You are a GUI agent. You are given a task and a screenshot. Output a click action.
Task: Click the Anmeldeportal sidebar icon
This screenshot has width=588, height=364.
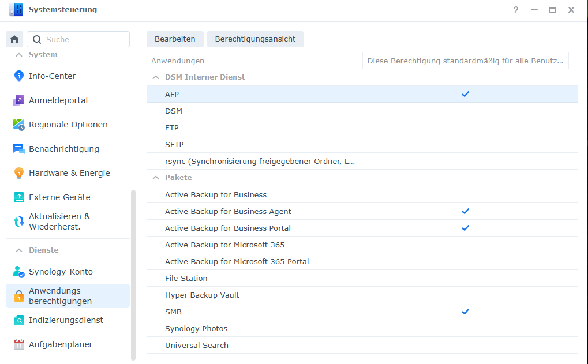coord(19,100)
